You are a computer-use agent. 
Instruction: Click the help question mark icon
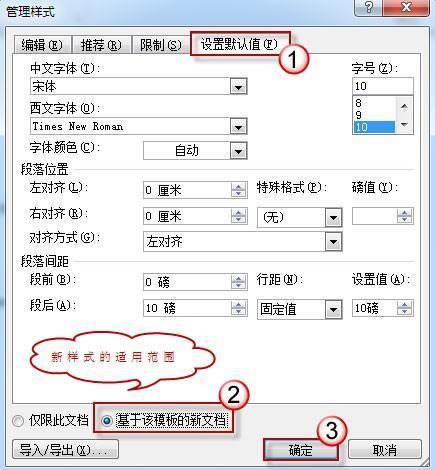tap(369, 7)
